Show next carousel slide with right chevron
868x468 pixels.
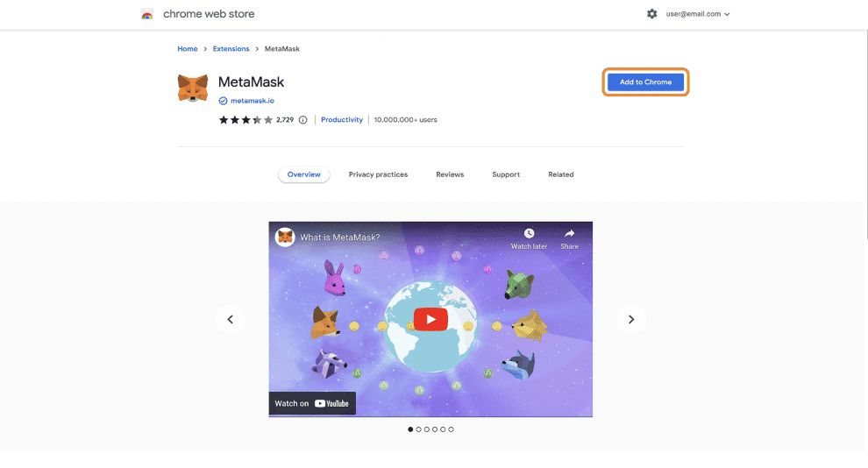point(631,319)
